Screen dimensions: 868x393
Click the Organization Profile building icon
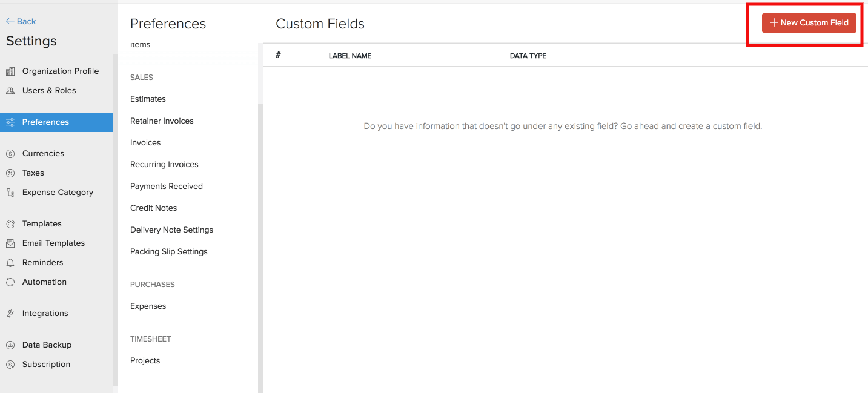pyautogui.click(x=10, y=71)
